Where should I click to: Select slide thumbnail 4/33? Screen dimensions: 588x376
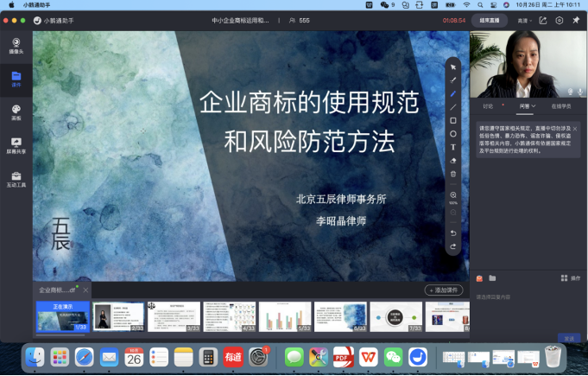coord(230,316)
